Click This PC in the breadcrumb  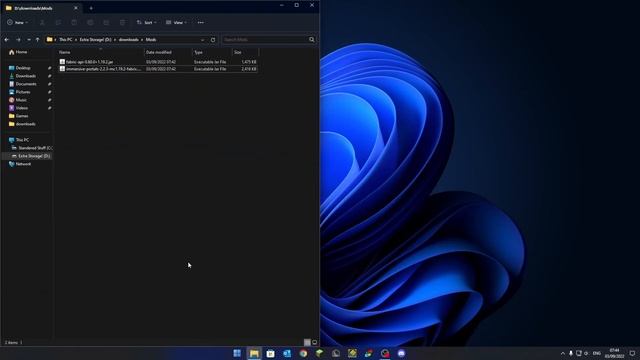click(x=66, y=40)
